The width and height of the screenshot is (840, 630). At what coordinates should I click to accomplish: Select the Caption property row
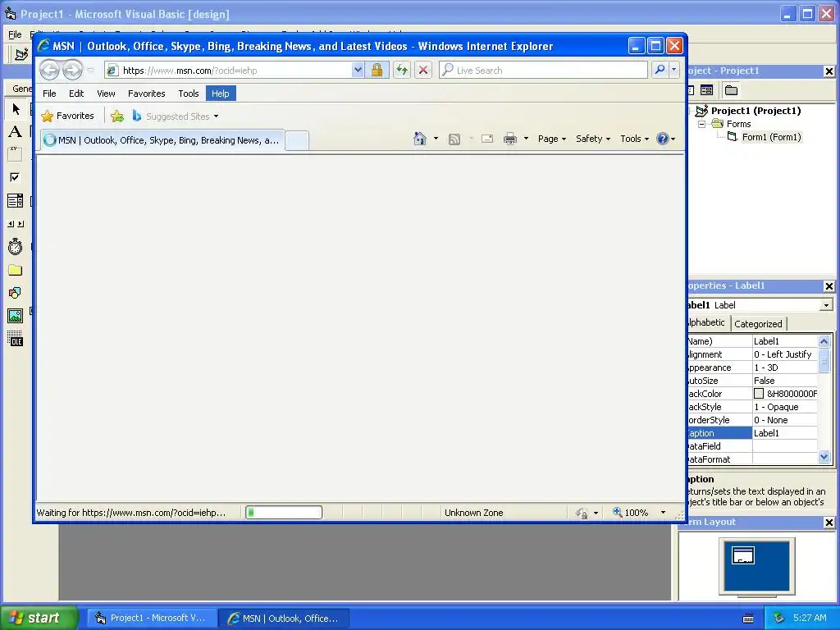[x=752, y=433]
